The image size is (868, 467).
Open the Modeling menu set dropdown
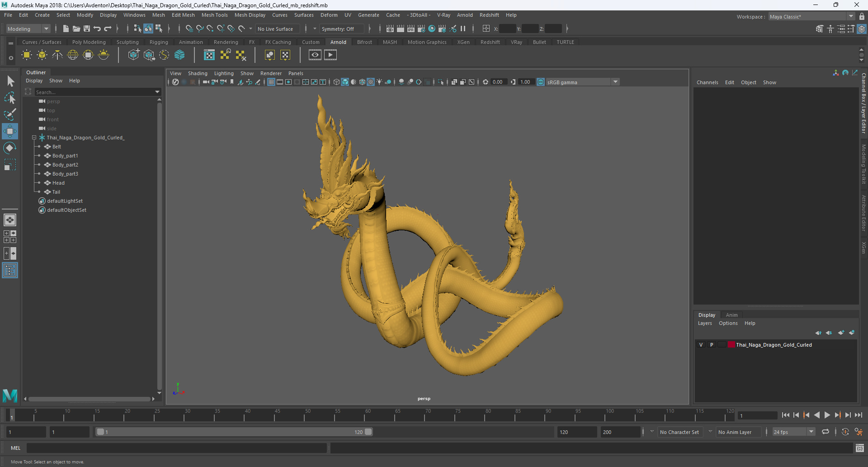(28, 29)
